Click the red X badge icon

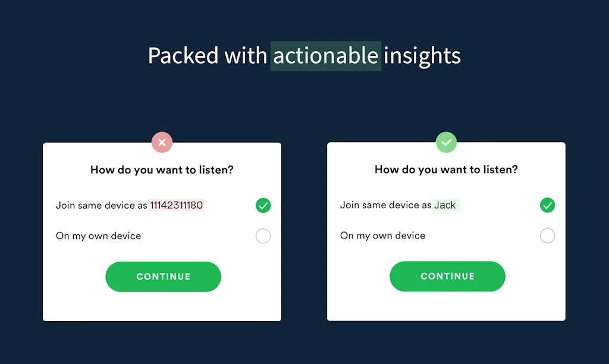[x=162, y=143]
